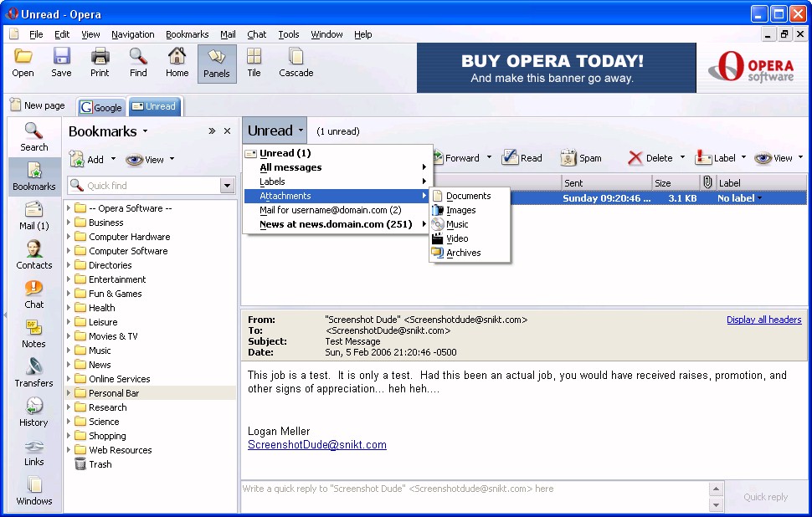Image resolution: width=812 pixels, height=517 pixels.
Task: Select Images in Attachments submenu
Action: point(460,210)
